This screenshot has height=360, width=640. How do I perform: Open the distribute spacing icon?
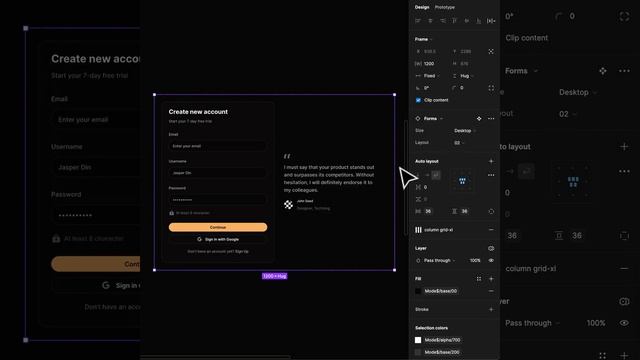pyautogui.click(x=491, y=21)
